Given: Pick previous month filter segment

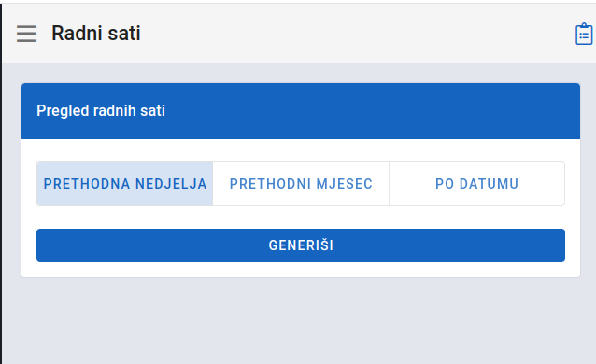Looking at the screenshot, I should click(x=301, y=184).
